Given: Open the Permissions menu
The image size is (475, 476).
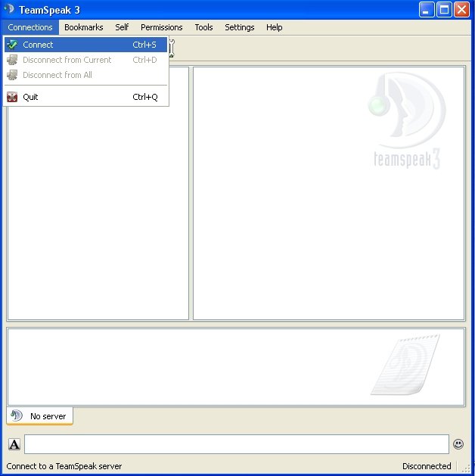Looking at the screenshot, I should pyautogui.click(x=162, y=27).
